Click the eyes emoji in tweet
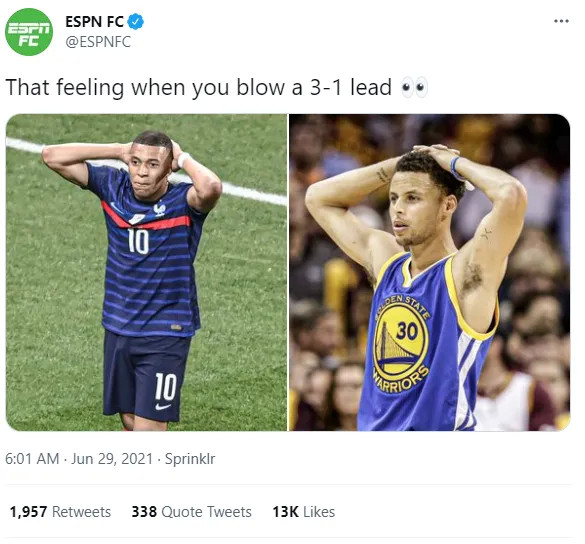The image size is (585, 544). 413,88
